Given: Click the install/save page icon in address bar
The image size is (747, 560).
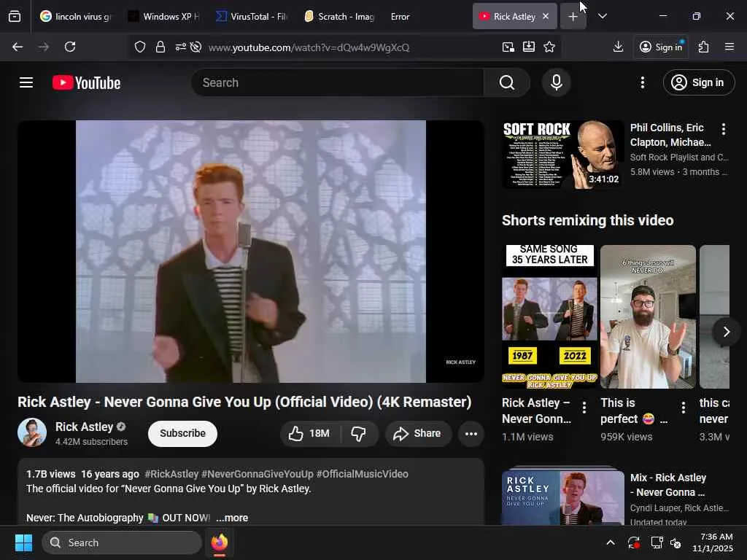Looking at the screenshot, I should [529, 47].
